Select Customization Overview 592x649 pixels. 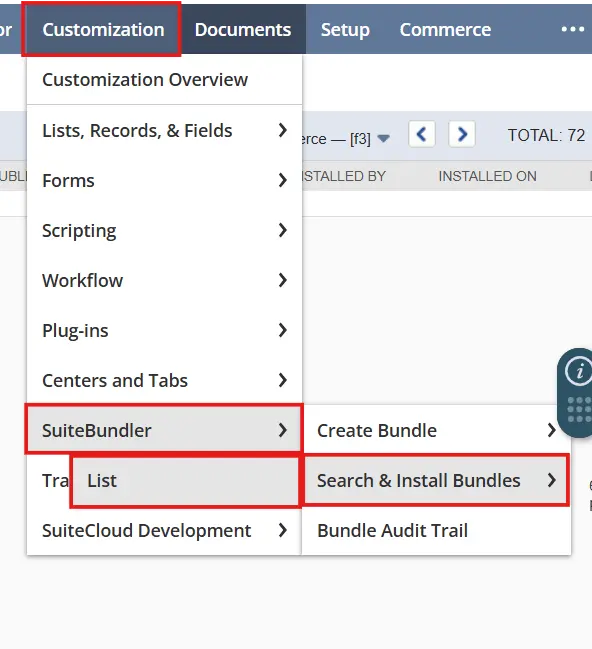(x=164, y=79)
